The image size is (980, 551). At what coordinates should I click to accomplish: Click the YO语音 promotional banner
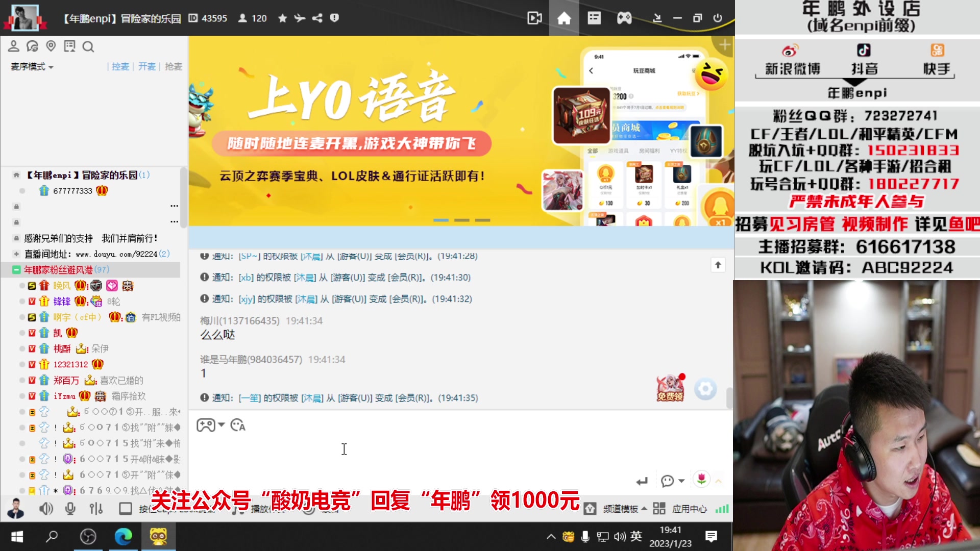(461, 131)
